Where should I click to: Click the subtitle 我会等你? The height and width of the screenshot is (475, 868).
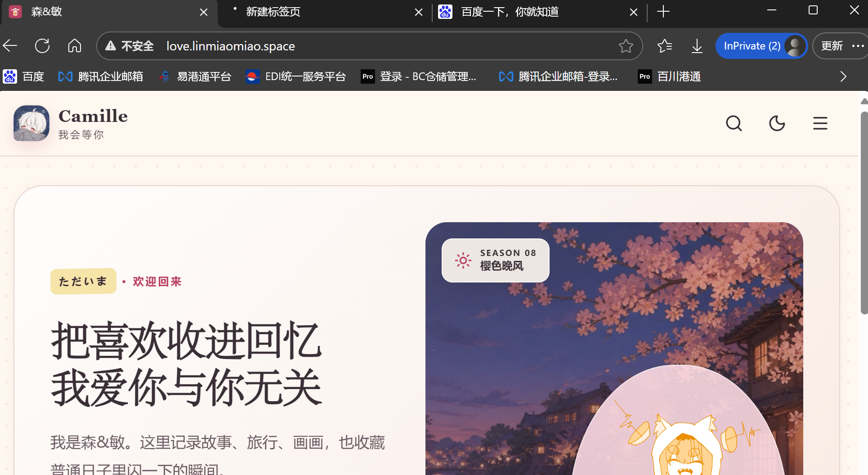tap(81, 135)
